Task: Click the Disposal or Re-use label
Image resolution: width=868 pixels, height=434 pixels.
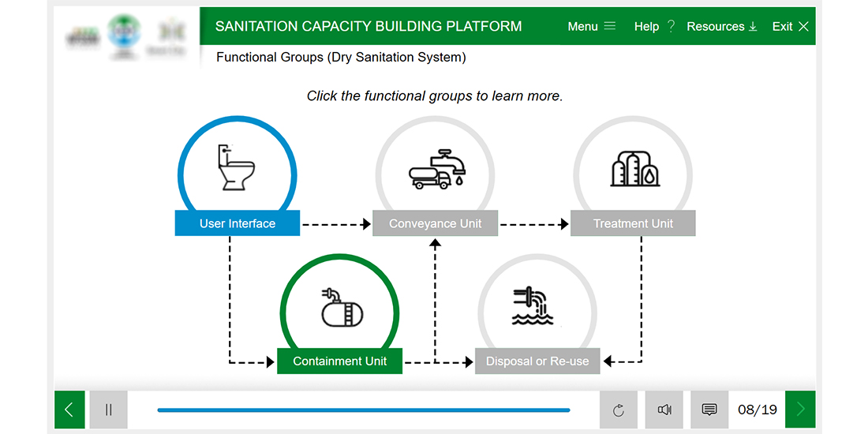Action: click(x=537, y=361)
